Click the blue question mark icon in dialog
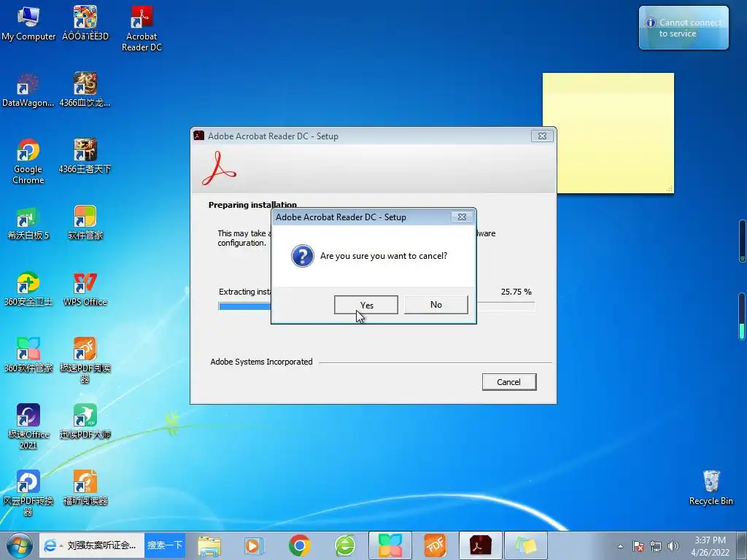This screenshot has width=747, height=560. (303, 256)
